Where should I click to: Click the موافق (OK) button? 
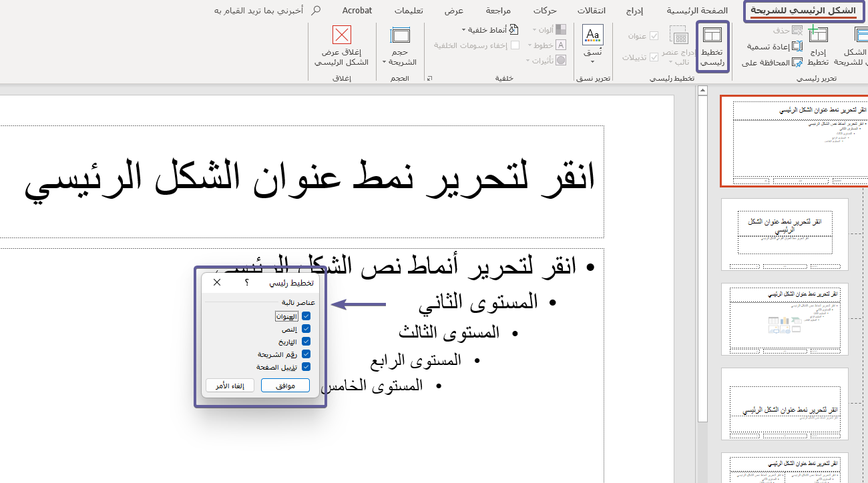[x=285, y=386]
